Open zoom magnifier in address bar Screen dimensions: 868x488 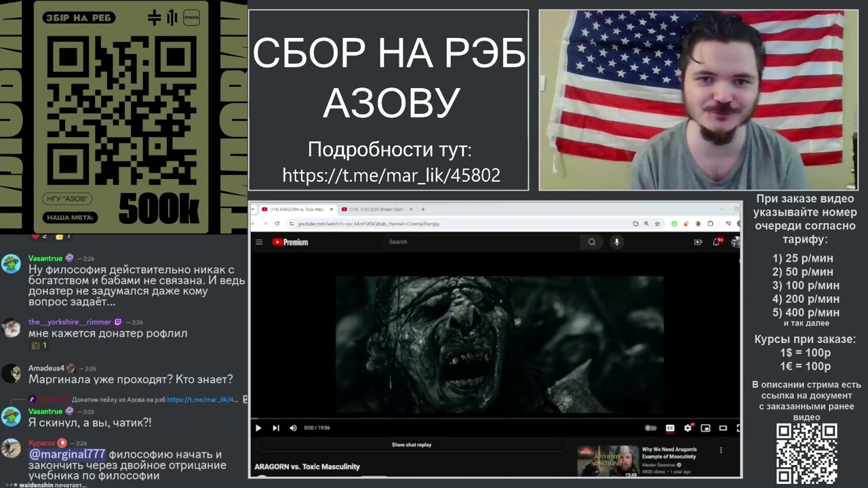[646, 224]
